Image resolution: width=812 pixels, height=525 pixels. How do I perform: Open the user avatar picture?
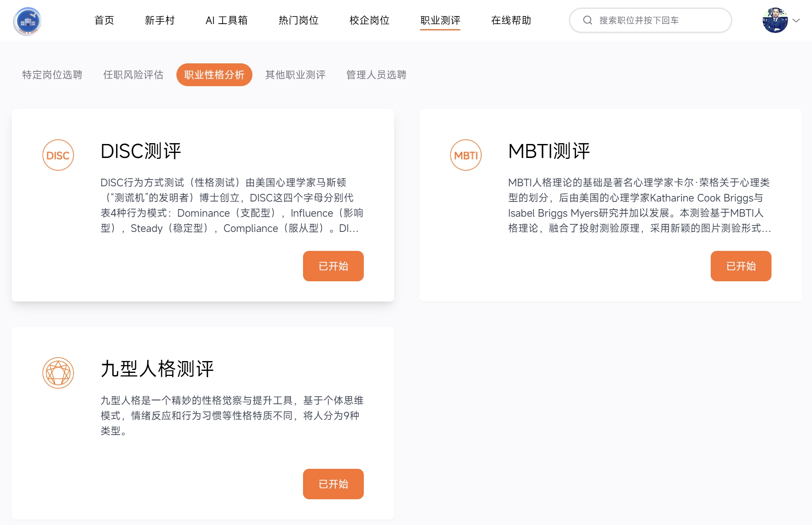tap(775, 20)
